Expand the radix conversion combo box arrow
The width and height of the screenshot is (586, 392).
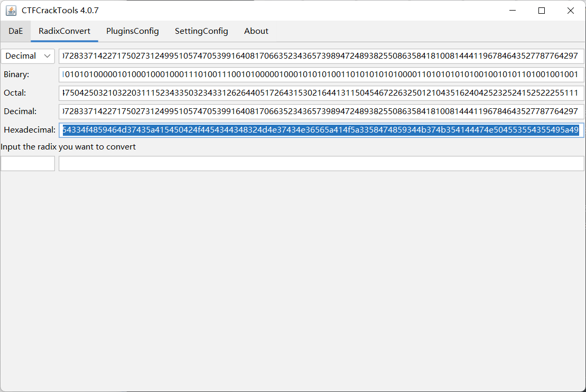(x=48, y=56)
